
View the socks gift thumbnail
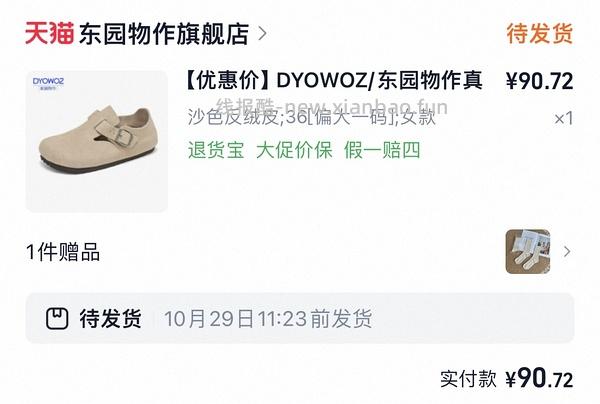click(528, 252)
